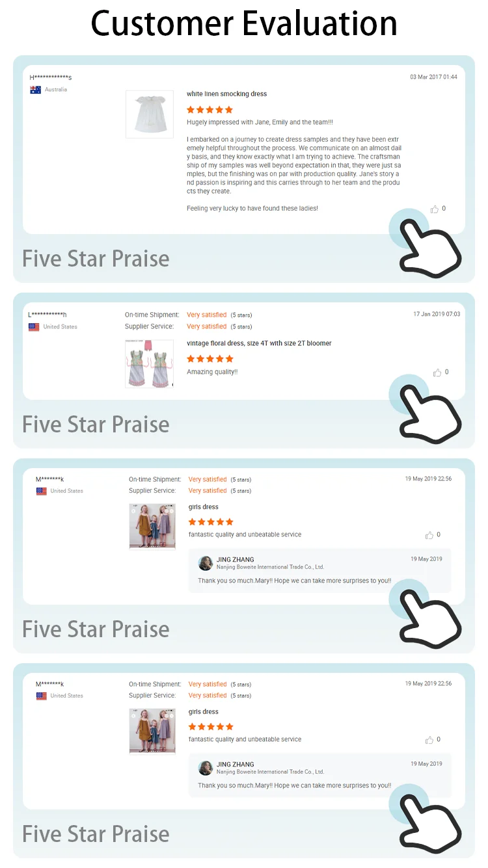Click thumbs-up on the vintage floral dress review

pos(437,373)
